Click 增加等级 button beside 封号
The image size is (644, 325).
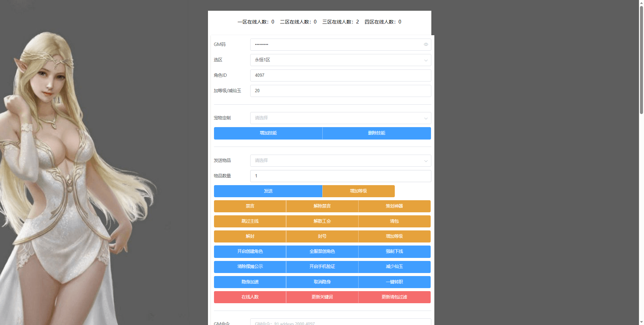[x=394, y=236]
